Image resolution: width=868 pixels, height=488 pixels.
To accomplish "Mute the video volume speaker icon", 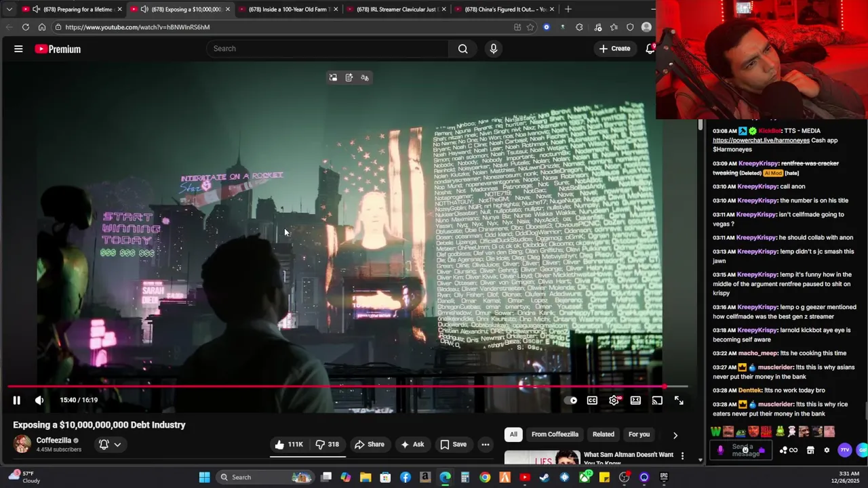I will click(39, 400).
